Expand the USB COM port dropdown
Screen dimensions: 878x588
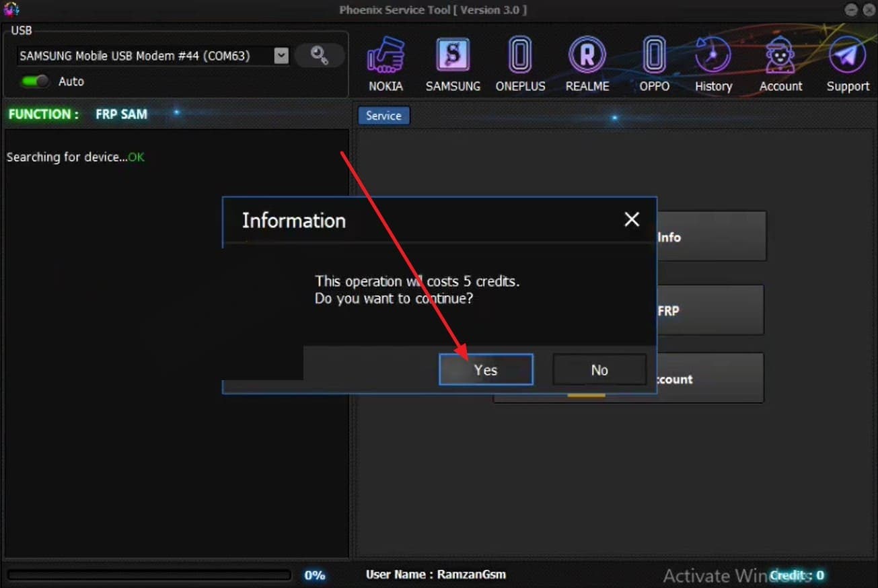[281, 56]
